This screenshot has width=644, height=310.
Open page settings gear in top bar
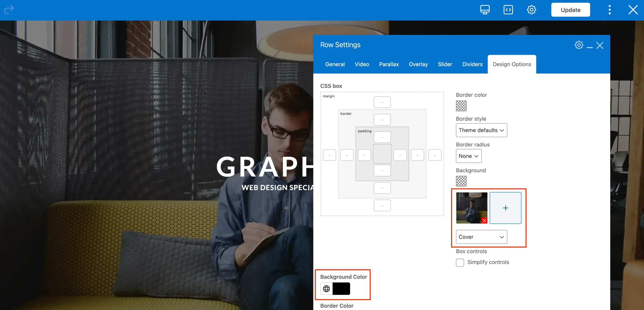pos(531,10)
